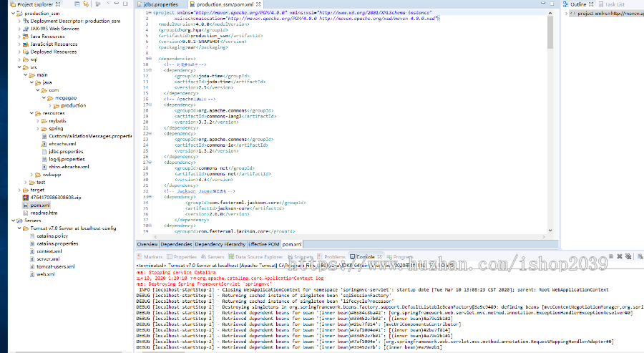Minimize the Project Explorer panel
The width and height of the screenshot is (644, 353).
click(x=117, y=4)
